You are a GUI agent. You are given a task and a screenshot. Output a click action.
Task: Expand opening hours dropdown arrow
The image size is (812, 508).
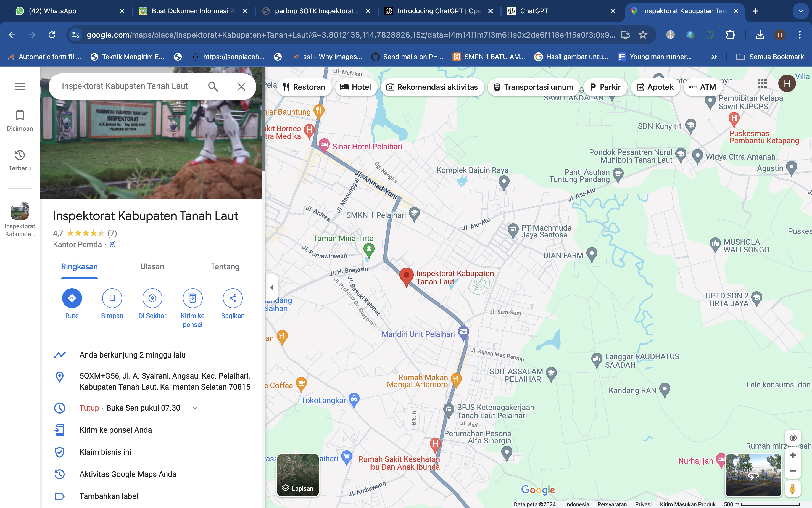tap(195, 408)
